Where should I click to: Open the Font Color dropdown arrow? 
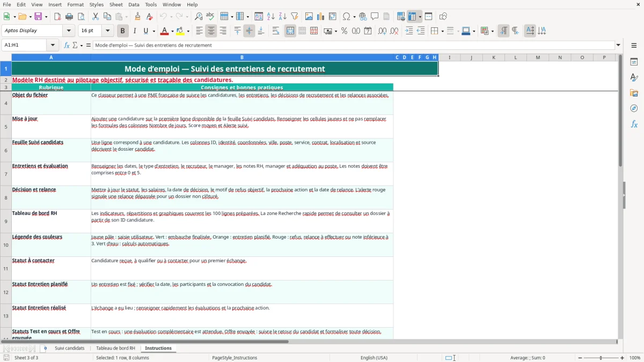click(x=172, y=31)
